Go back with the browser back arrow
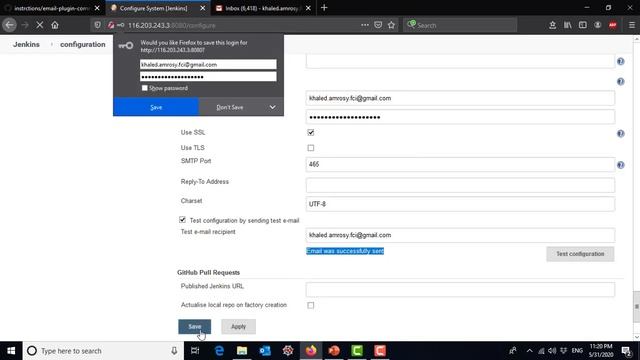The image size is (640, 360). tap(9, 25)
